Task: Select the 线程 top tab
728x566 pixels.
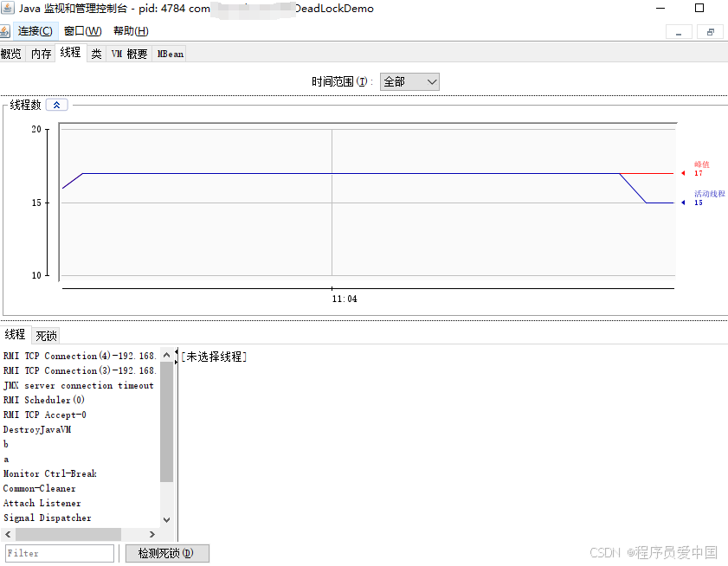Action: point(71,53)
